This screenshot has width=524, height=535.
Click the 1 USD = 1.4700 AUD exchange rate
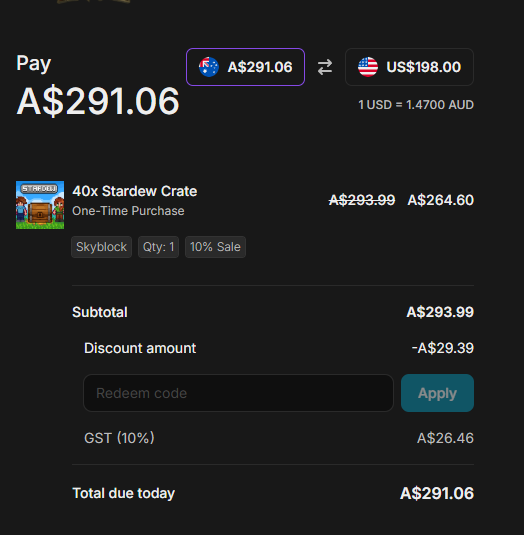[416, 105]
